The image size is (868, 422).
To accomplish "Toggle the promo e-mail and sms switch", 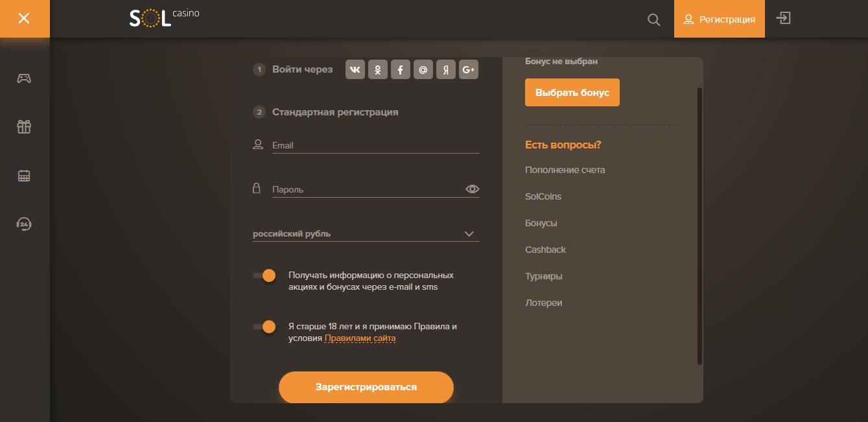I will click(x=264, y=275).
